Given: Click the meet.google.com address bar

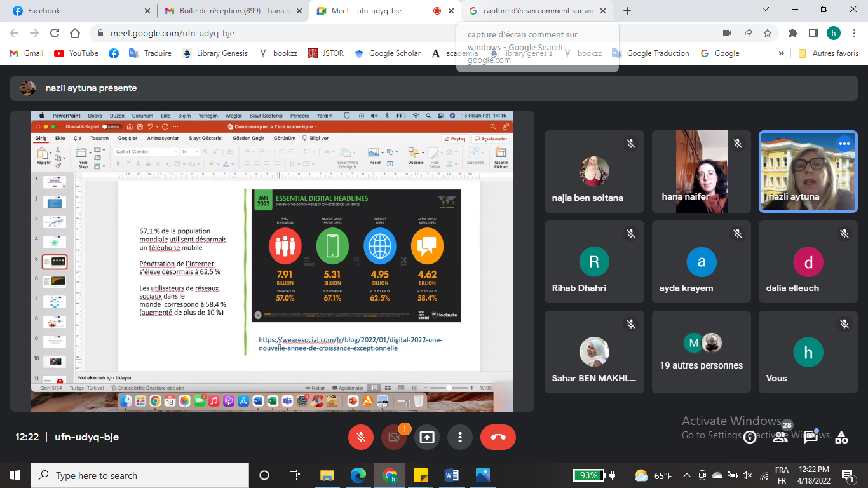Looking at the screenshot, I should 407,33.
